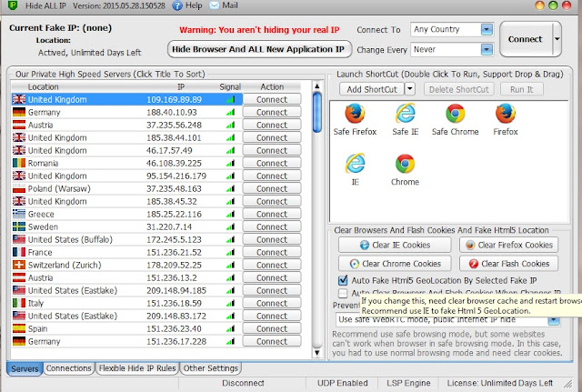The image size is (582, 392).
Task: Expand arrow beside the big Connect button
Action: (557, 39)
